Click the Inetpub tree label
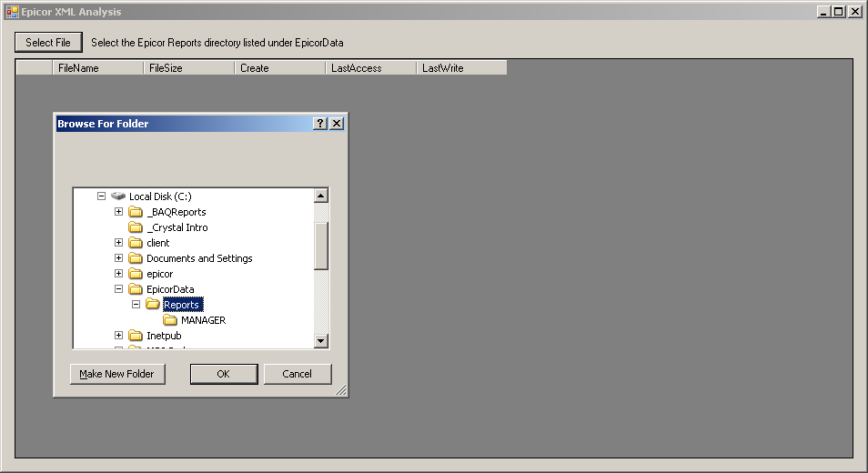The height and width of the screenshot is (473, 868). pyautogui.click(x=163, y=336)
